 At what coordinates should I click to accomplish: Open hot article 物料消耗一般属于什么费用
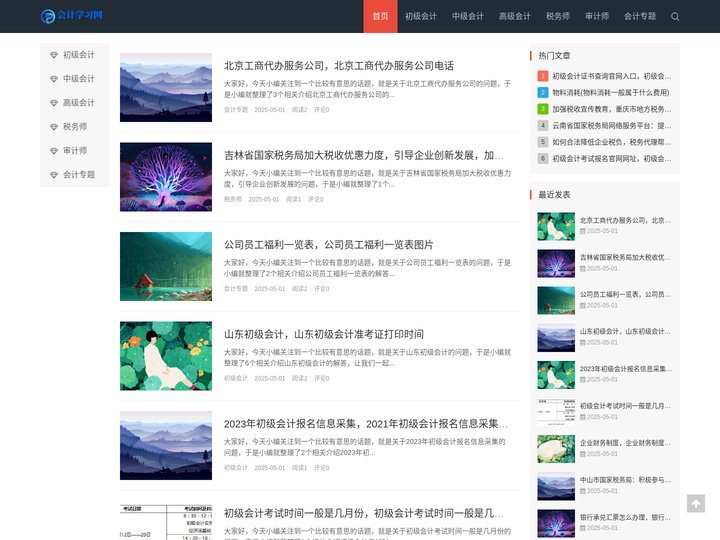tap(611, 92)
